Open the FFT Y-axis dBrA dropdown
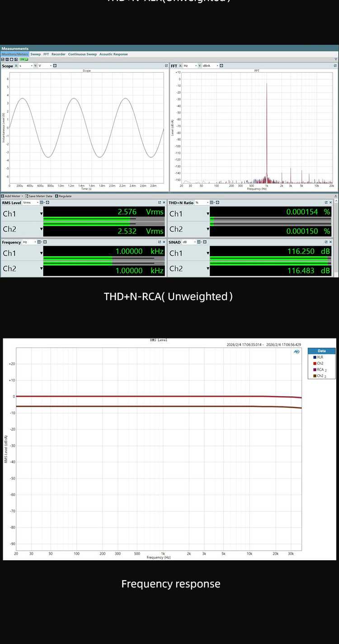The image size is (339, 644). [210, 66]
